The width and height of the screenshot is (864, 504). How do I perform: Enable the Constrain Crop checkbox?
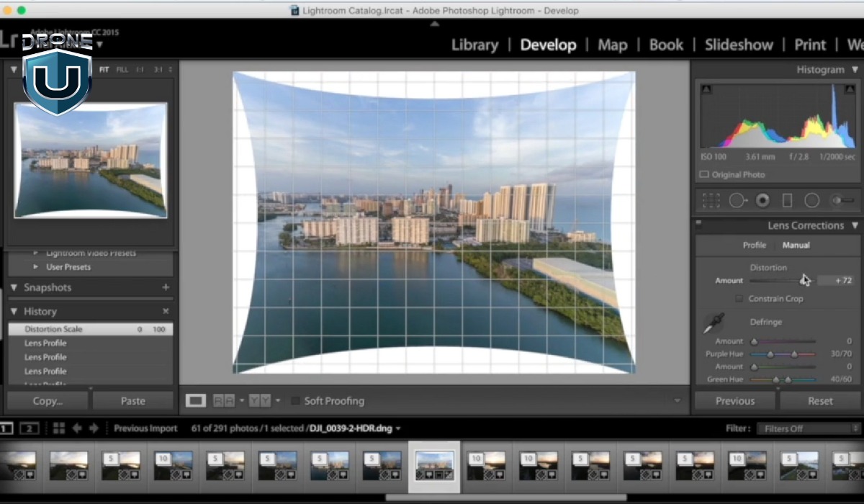[739, 299]
